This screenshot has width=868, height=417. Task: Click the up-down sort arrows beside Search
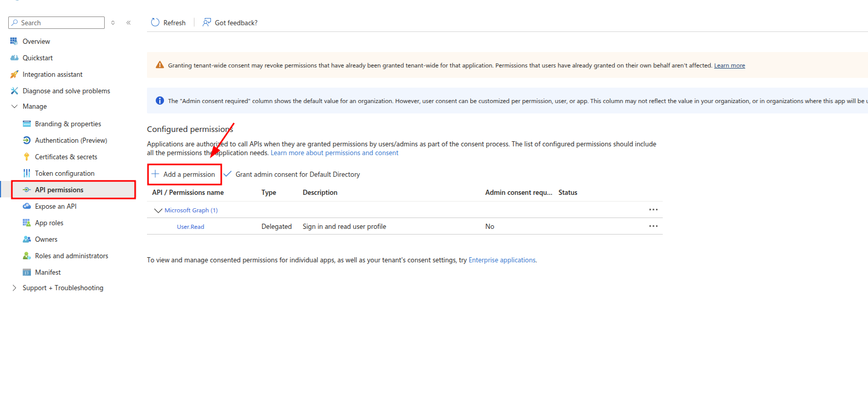pos(113,23)
